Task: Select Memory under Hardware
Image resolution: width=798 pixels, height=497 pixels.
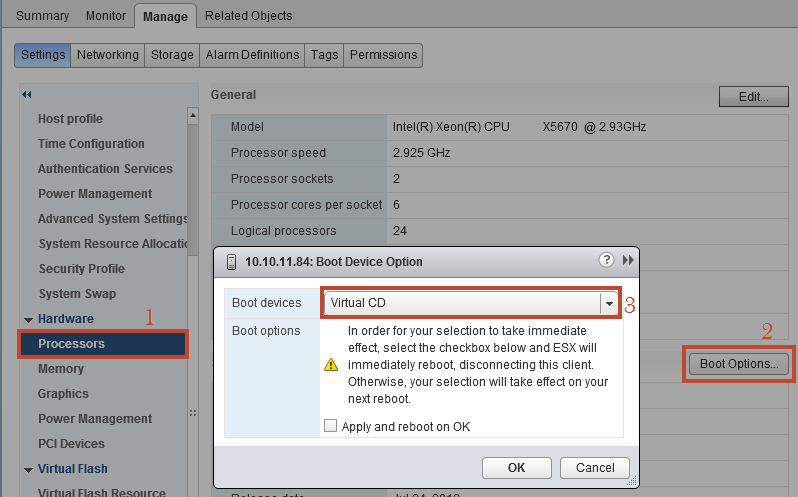Action: 61,369
